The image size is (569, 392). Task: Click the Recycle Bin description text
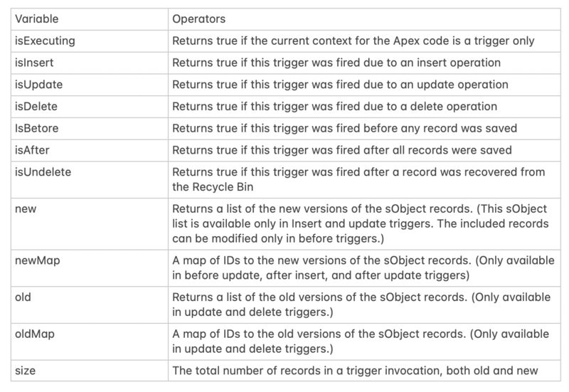tap(358, 179)
